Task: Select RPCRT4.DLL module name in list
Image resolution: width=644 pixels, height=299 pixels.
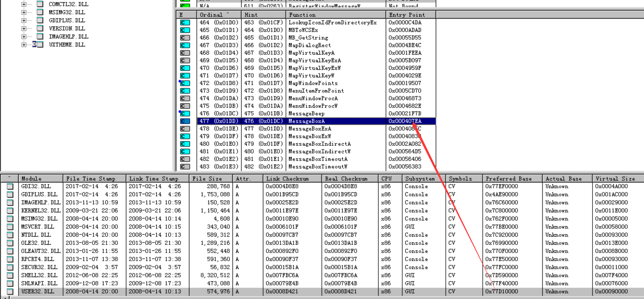Action: pos(37,259)
